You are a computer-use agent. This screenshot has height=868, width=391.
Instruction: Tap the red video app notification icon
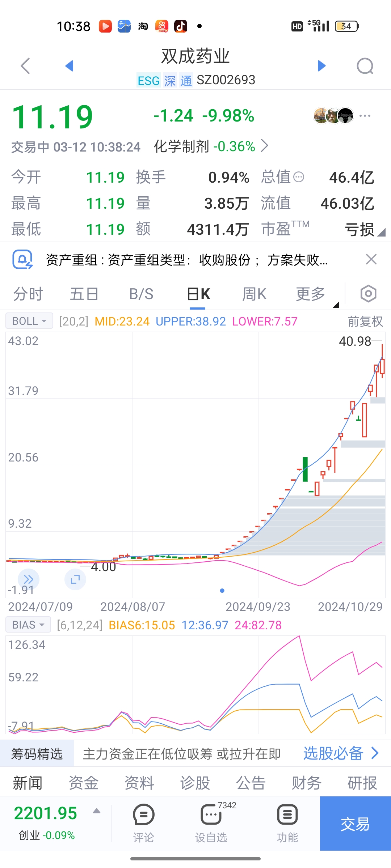coord(105,26)
